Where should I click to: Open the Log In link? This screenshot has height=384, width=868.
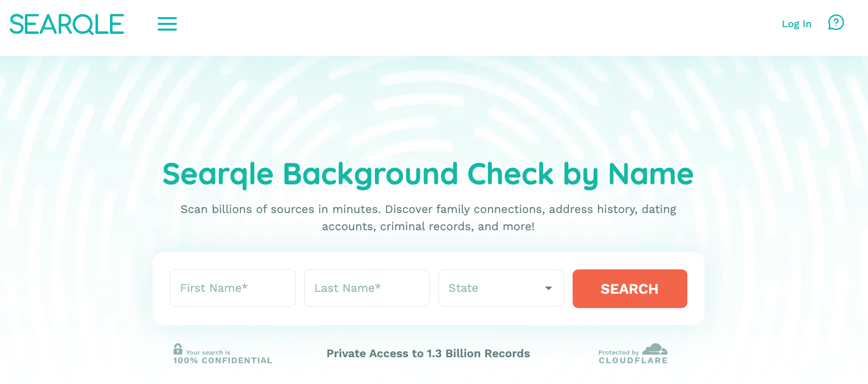pos(796,24)
